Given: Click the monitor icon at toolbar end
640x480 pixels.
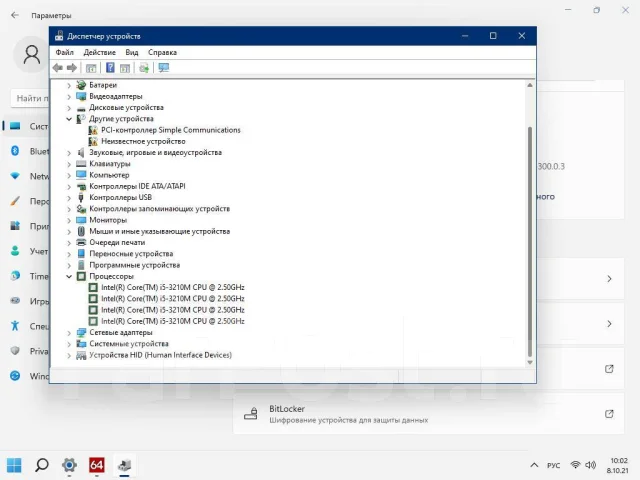Looking at the screenshot, I should click(x=164, y=68).
